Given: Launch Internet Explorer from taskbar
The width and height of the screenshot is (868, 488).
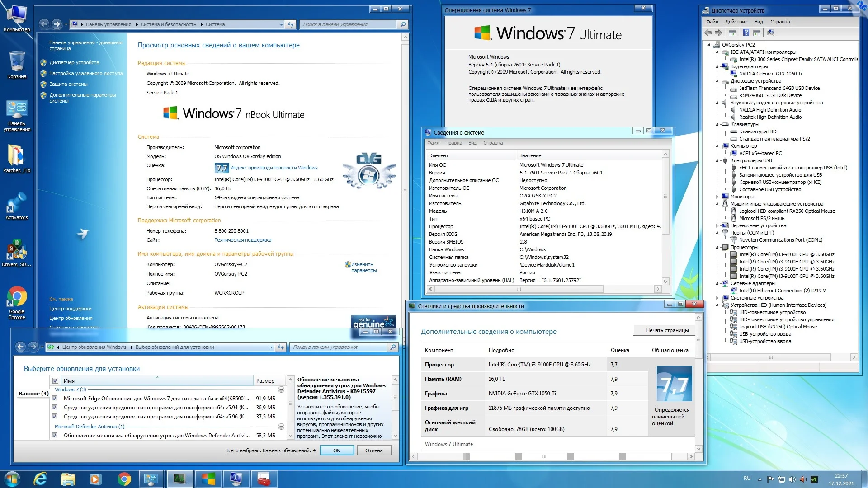Looking at the screenshot, I should pyautogui.click(x=41, y=479).
